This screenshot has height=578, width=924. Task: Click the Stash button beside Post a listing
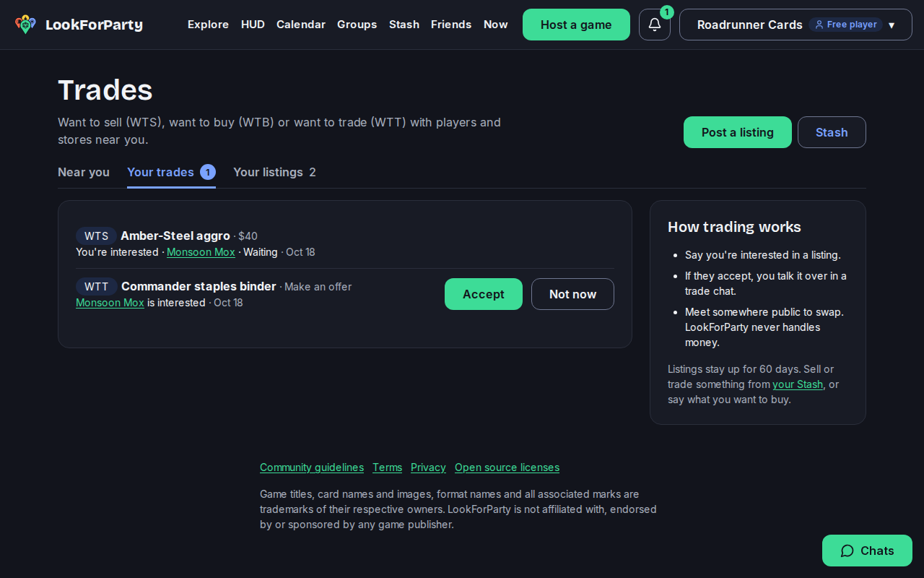point(832,132)
